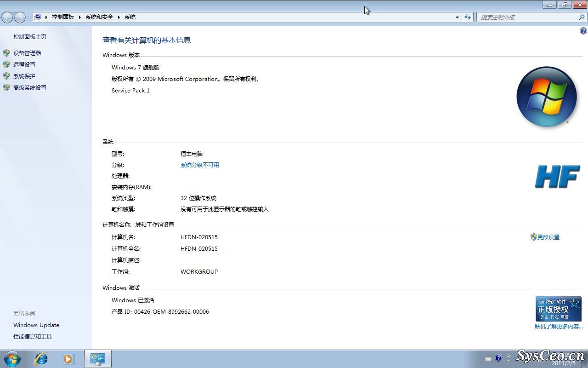
Task: Click the Windows Start orb
Action: pos(12,359)
